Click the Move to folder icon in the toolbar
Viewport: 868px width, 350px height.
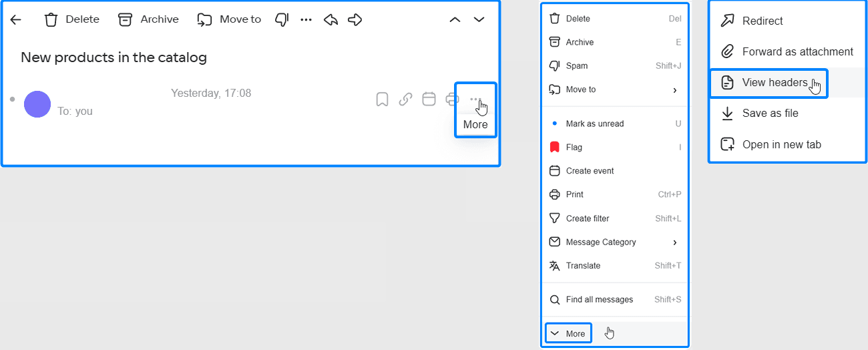click(x=204, y=19)
